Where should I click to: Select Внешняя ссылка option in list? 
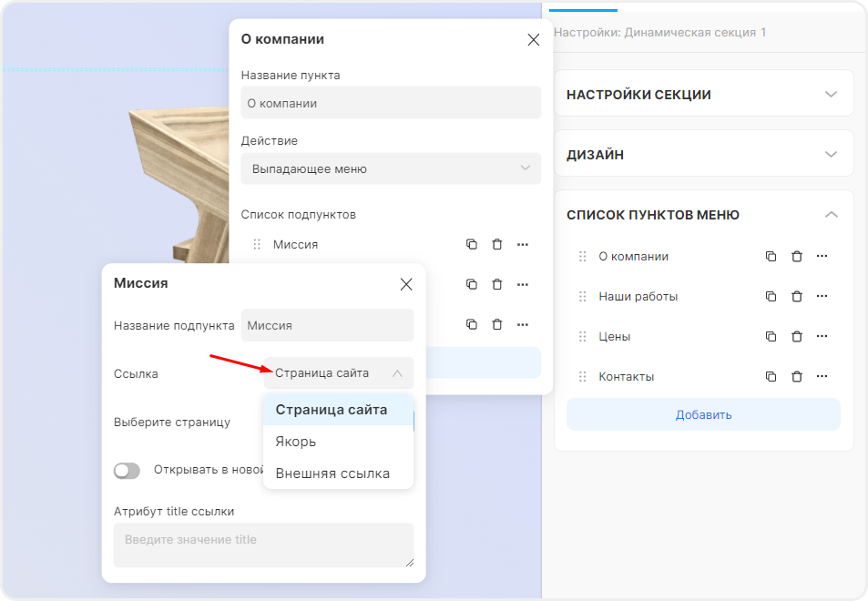pyautogui.click(x=338, y=474)
